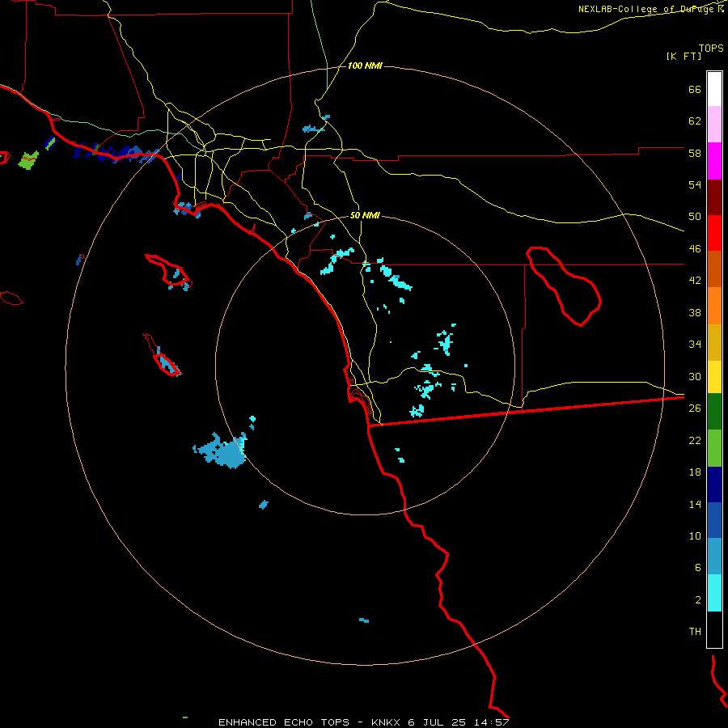
Task: Click the "42" legend value
Action: coord(695,281)
